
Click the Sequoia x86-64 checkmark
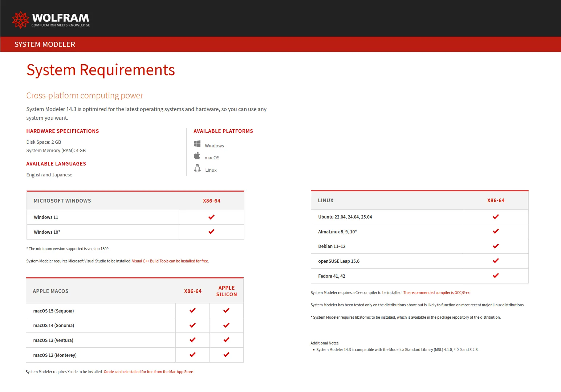(x=192, y=310)
